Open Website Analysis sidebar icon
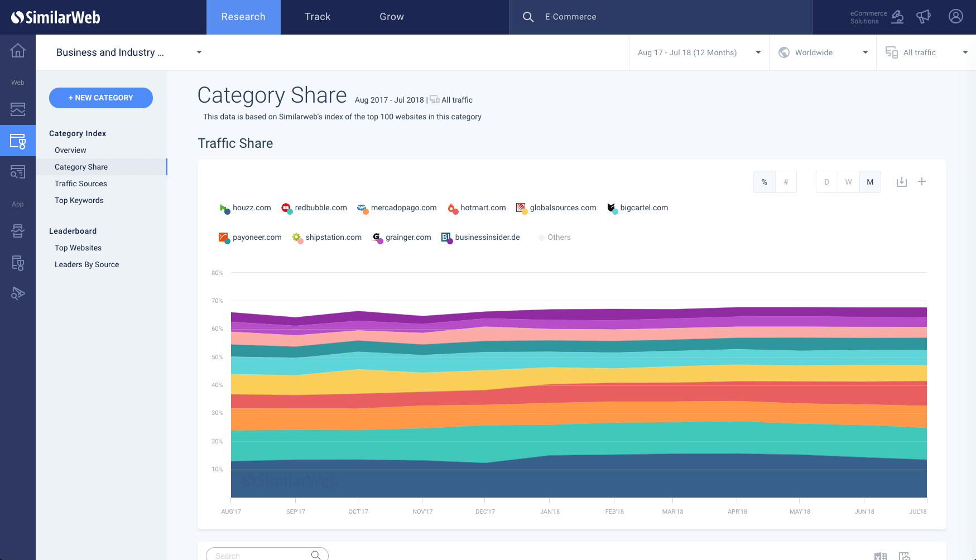 18,109
